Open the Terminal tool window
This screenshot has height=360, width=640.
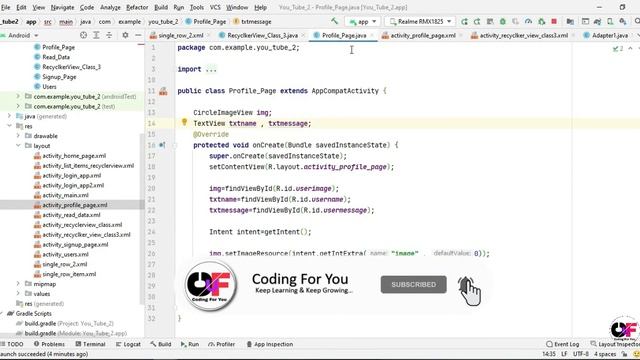coord(90,344)
